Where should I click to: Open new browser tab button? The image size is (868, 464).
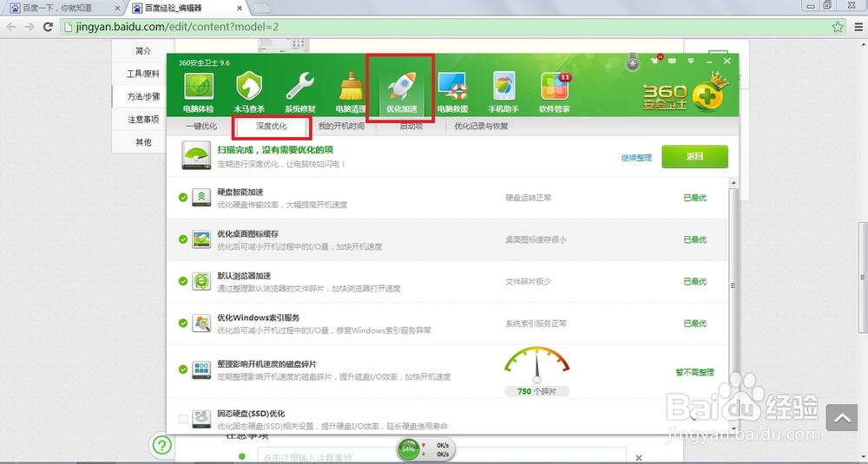pos(260,9)
